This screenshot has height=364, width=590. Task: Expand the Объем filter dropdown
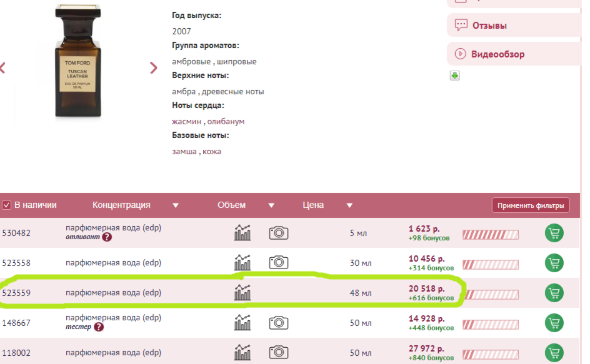[x=271, y=205]
